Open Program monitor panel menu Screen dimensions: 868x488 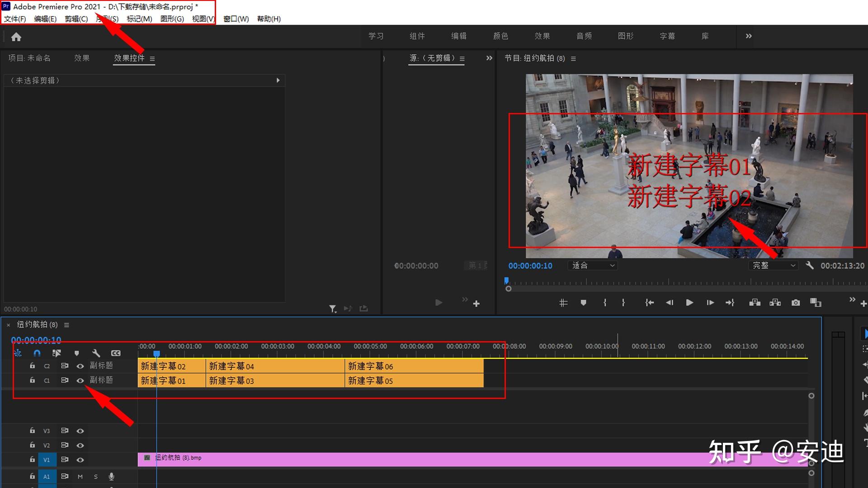[573, 59]
